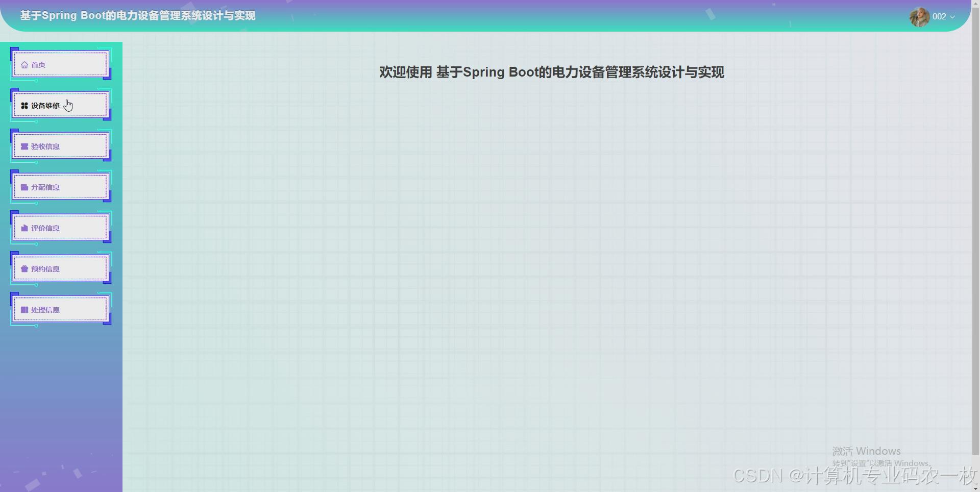The width and height of the screenshot is (980, 492).
Task: Click the thumbs-up icon beside 评价信息
Action: tap(24, 228)
